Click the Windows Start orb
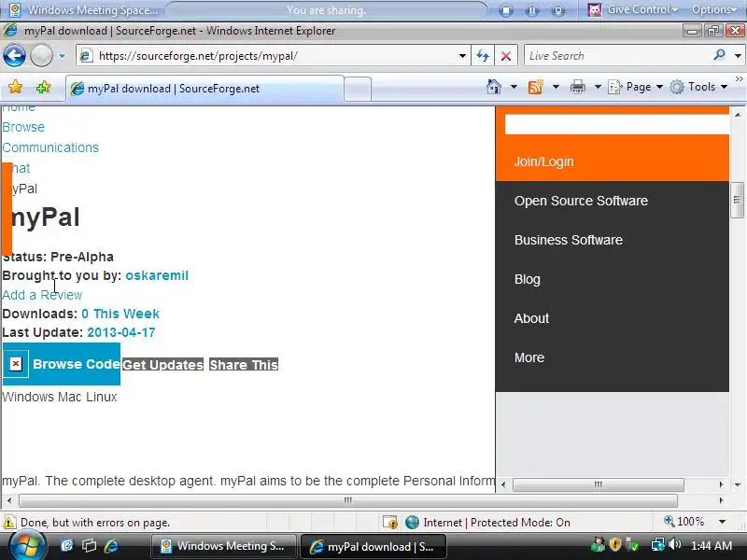The height and width of the screenshot is (560, 747). click(27, 545)
